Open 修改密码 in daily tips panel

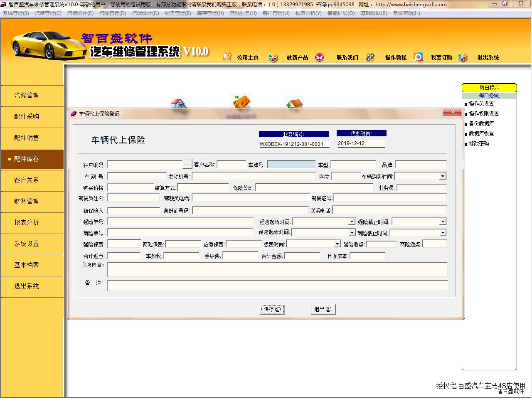479,143
